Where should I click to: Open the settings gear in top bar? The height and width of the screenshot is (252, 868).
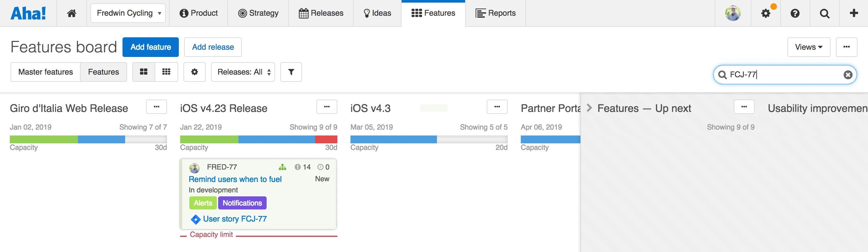click(x=765, y=13)
